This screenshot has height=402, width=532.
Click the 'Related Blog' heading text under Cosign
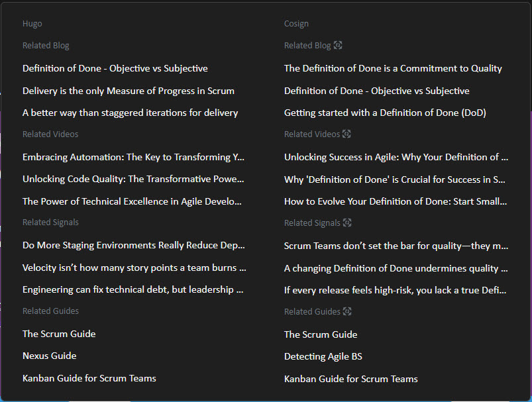[307, 46]
